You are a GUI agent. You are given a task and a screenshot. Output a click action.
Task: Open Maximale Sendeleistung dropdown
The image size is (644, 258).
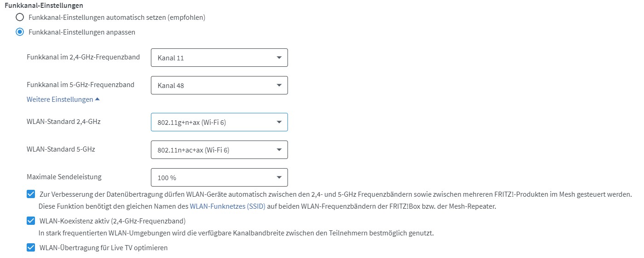[x=219, y=177]
